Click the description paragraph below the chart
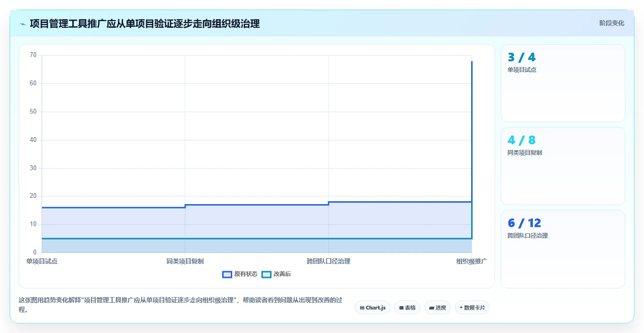Screen dimensions: 644x333 point(181,305)
